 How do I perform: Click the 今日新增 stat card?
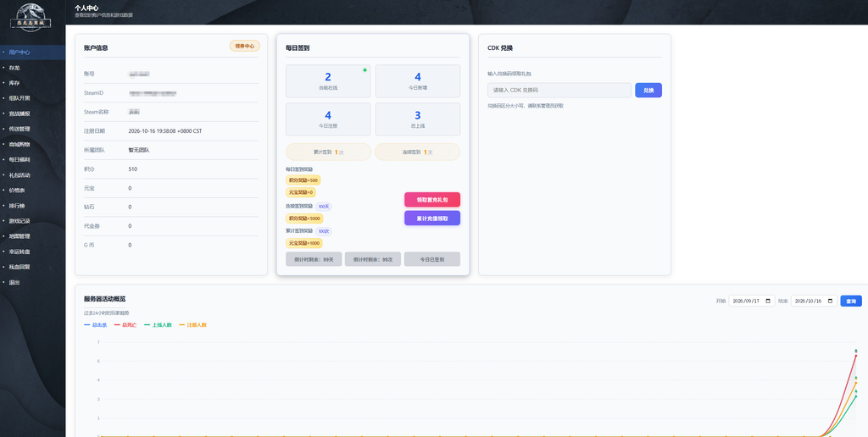point(418,81)
